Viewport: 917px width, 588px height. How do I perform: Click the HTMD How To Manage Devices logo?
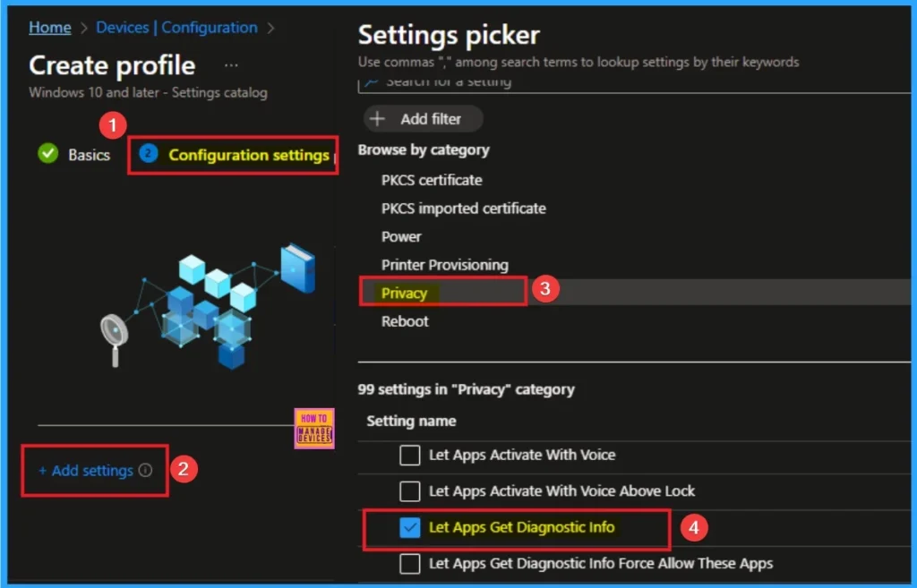pyautogui.click(x=313, y=429)
